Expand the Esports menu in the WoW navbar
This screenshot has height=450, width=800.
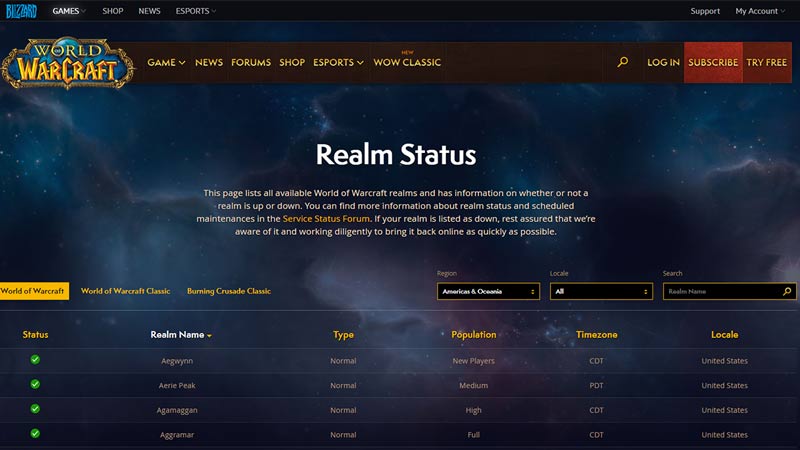click(338, 62)
